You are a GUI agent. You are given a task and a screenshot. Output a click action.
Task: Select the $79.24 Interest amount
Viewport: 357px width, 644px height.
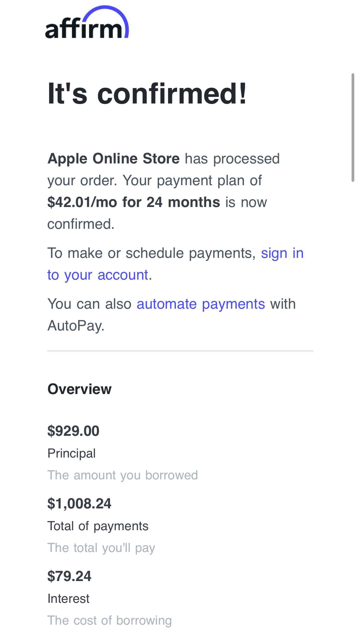tap(69, 577)
